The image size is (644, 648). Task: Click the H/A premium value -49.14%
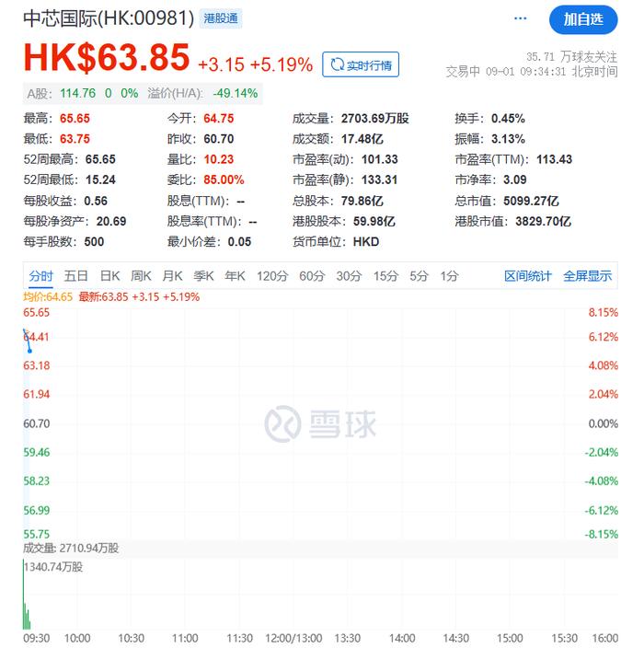(x=235, y=93)
